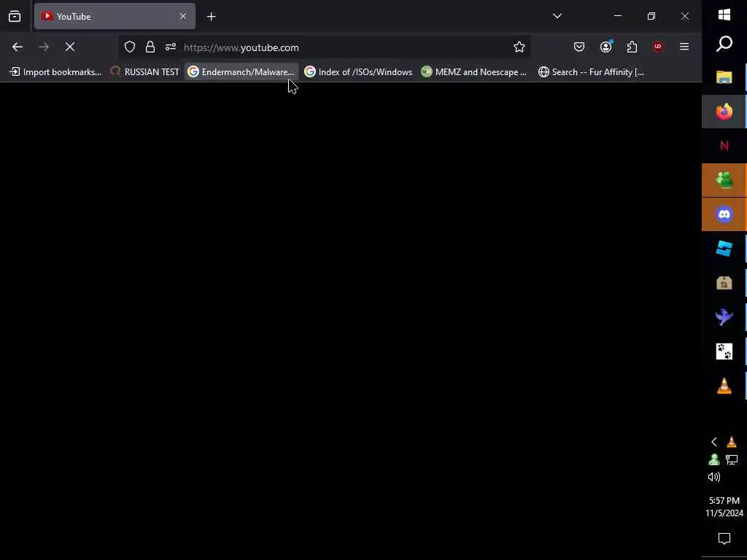
Task: Open MEMZ and Noescape bookmark
Action: point(474,72)
